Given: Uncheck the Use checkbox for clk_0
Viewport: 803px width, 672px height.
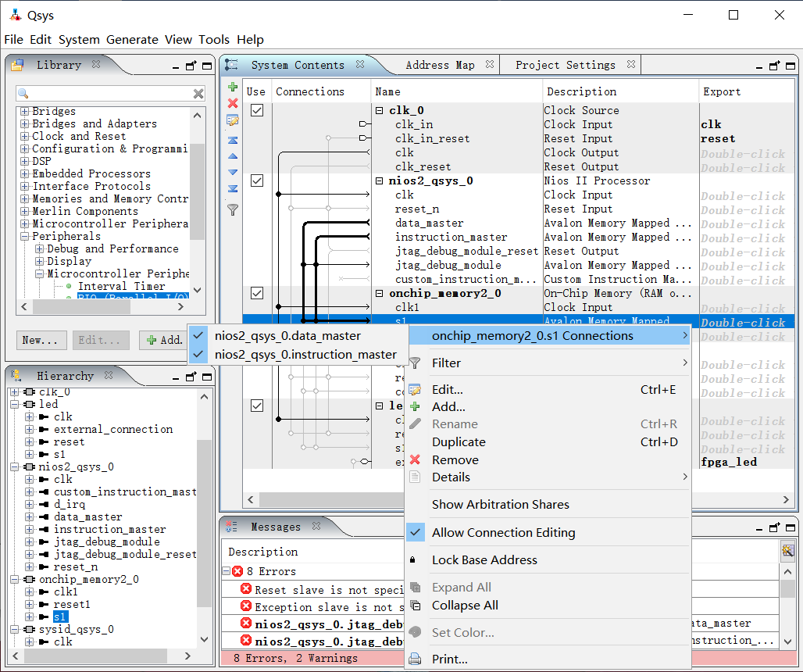Looking at the screenshot, I should [x=256, y=110].
